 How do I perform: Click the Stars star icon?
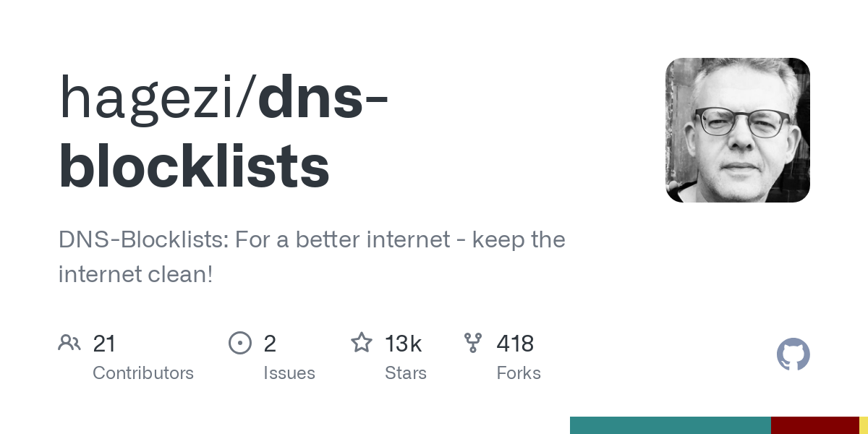362,342
